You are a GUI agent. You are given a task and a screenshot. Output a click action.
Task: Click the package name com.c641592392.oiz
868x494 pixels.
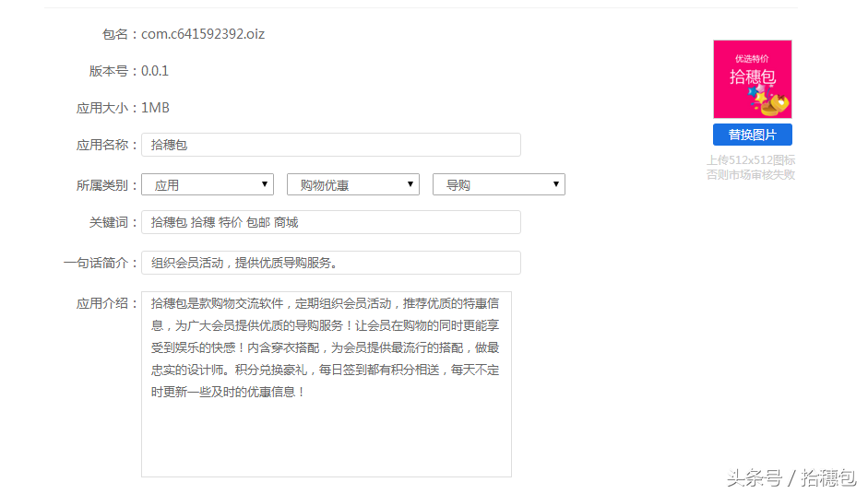203,34
